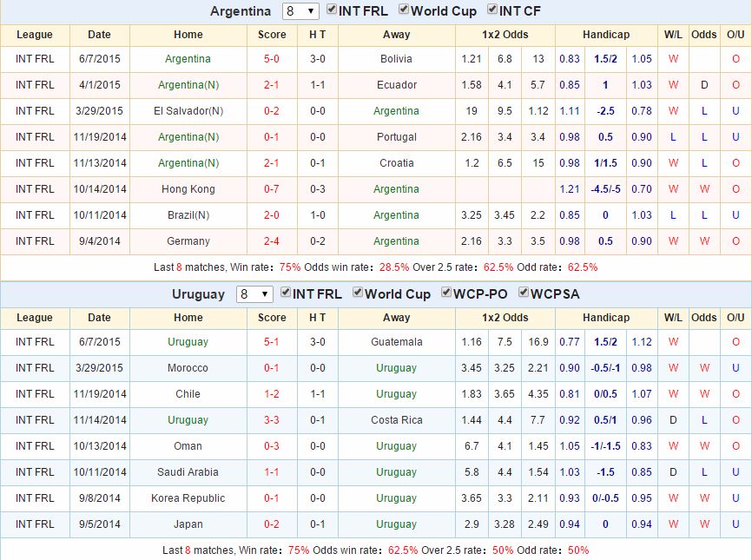Screen dimensions: 752x560
Task: Click Ecuador away team
Action: tap(396, 85)
